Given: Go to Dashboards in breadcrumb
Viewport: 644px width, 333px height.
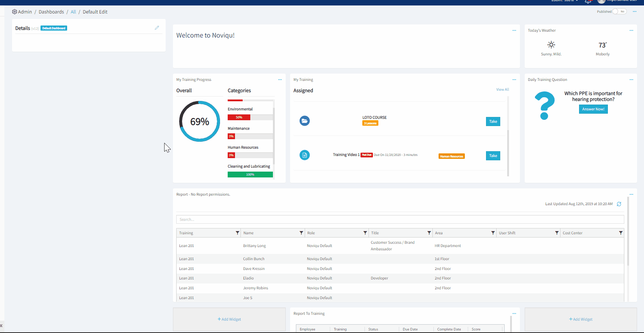Looking at the screenshot, I should point(51,12).
